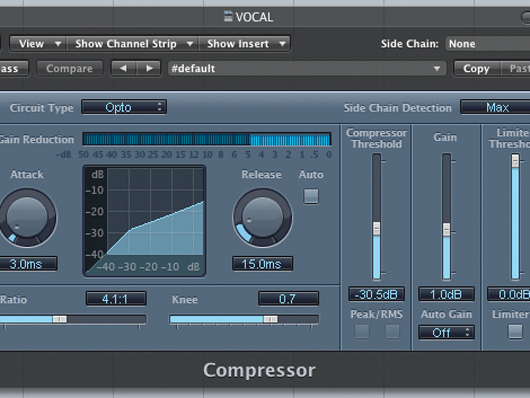Image resolution: width=530 pixels, height=398 pixels.
Task: Click the Limiter Threshold 0.0dB field
Action: [509, 294]
